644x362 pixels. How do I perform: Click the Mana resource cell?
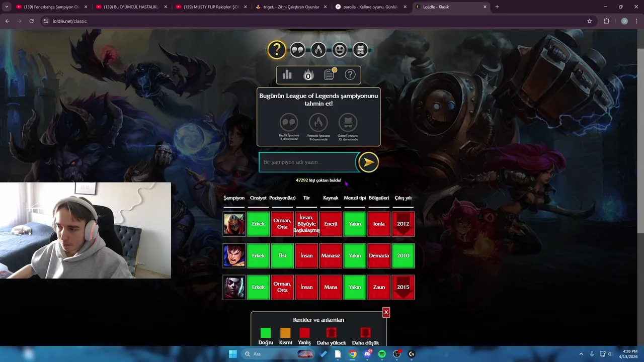coord(331,287)
